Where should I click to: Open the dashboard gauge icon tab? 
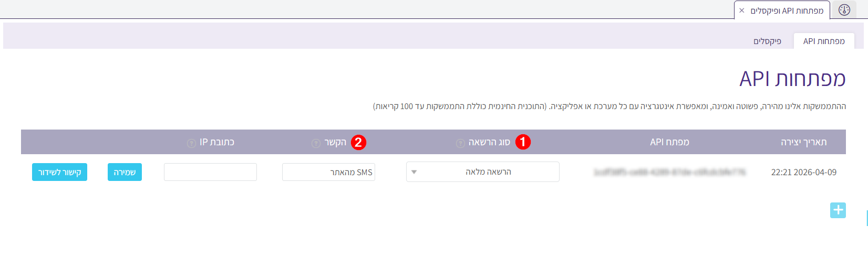[844, 10]
